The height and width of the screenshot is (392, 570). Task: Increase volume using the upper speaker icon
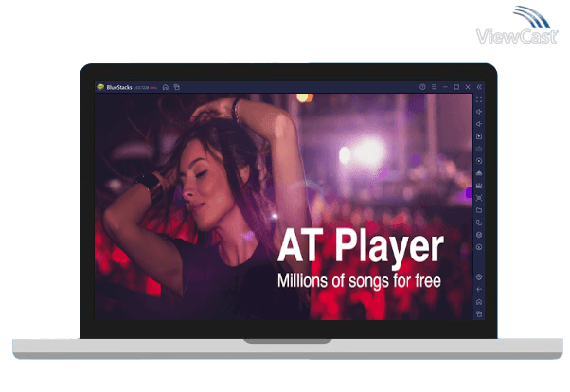479,112
